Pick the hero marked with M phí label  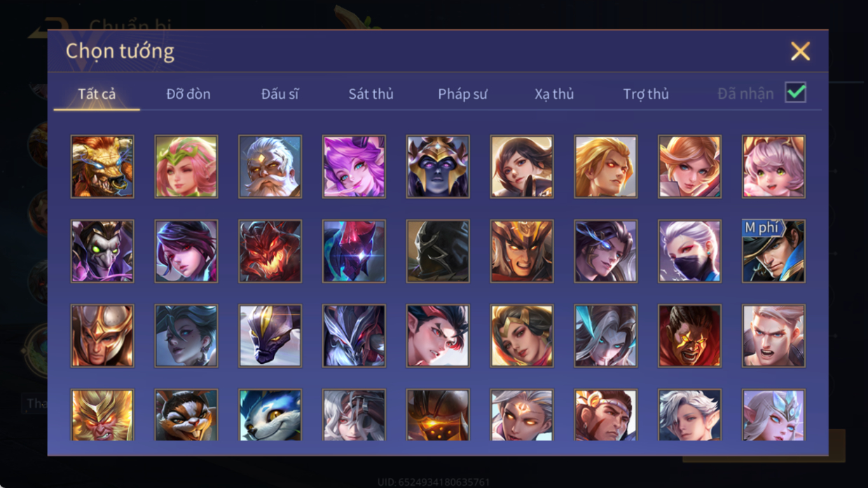click(x=773, y=251)
